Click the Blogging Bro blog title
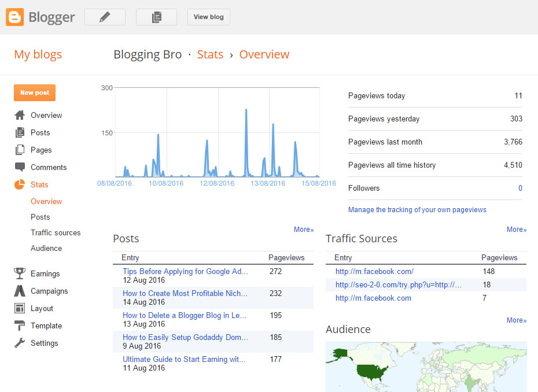The height and width of the screenshot is (392, 538). [x=148, y=54]
